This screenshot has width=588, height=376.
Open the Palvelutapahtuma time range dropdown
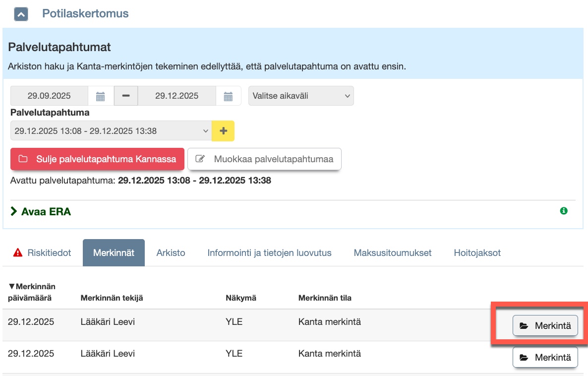(x=111, y=131)
